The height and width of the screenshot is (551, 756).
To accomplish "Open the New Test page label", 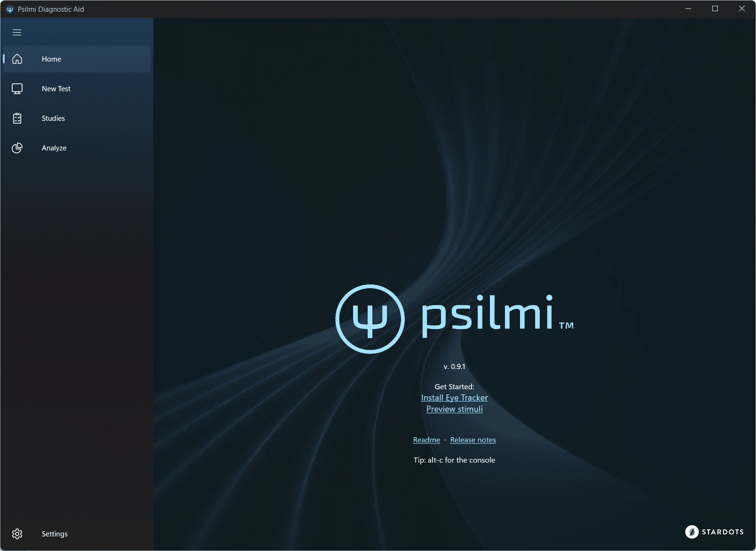I will (56, 89).
